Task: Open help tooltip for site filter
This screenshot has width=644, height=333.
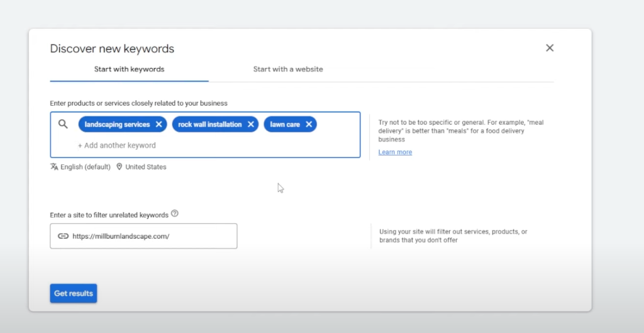Action: tap(175, 214)
